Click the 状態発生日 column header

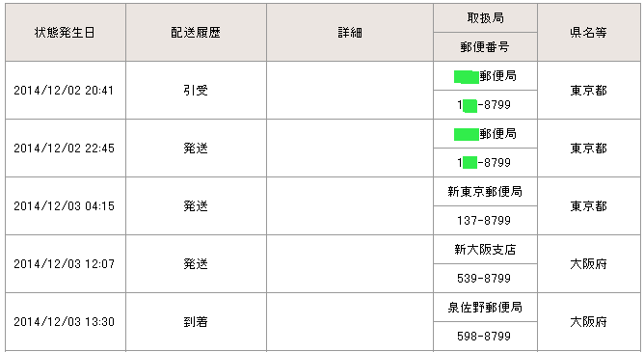click(x=66, y=33)
